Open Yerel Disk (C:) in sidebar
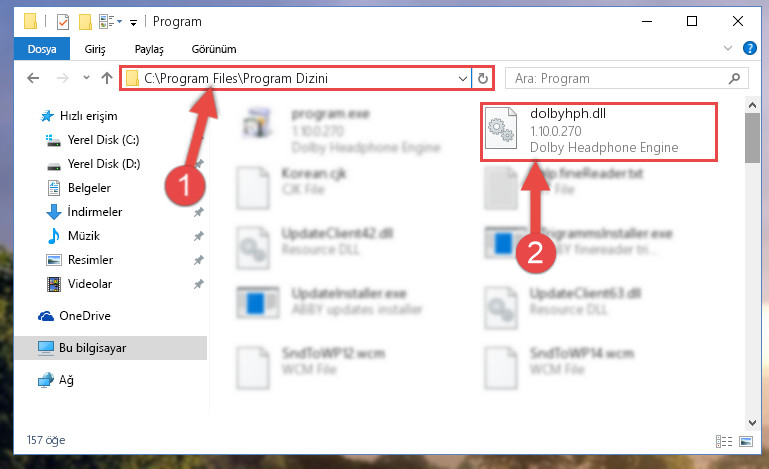The height and width of the screenshot is (469, 769). [x=103, y=140]
